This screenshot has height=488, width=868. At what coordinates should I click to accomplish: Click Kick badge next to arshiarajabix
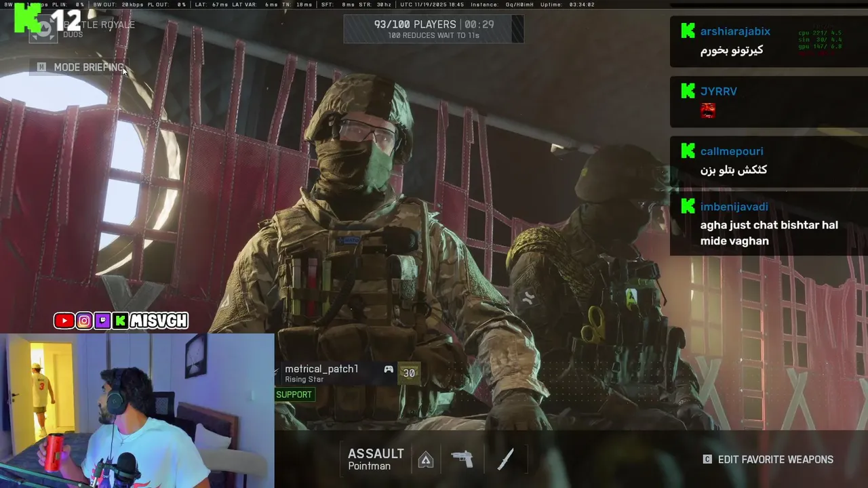688,30
